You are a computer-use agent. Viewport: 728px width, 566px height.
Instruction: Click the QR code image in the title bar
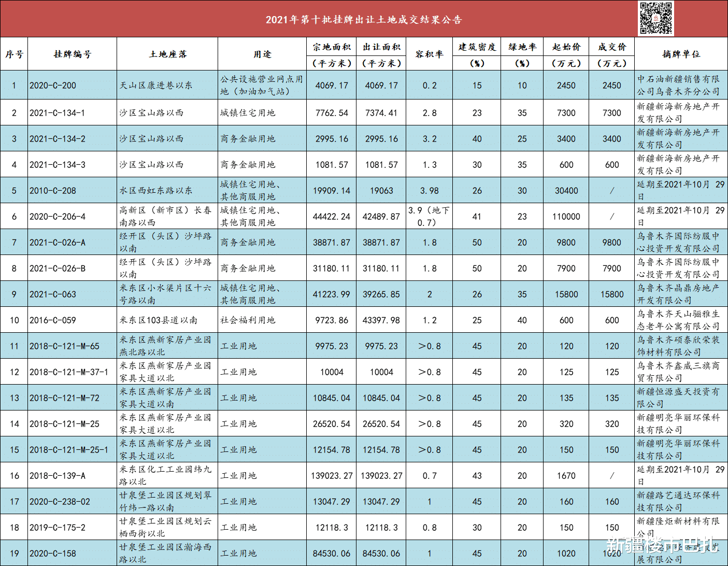click(656, 18)
